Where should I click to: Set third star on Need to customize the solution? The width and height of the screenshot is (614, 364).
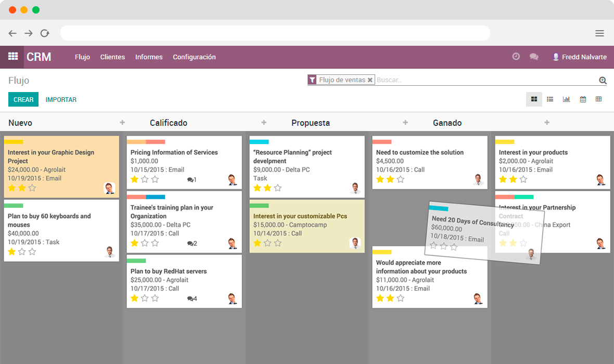tap(400, 179)
